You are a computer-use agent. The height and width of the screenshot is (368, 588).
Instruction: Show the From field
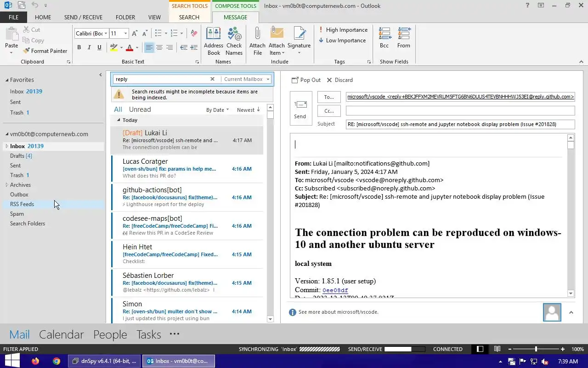404,38
